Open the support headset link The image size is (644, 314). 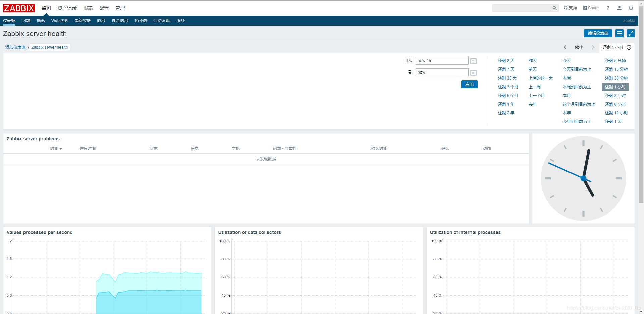(570, 8)
